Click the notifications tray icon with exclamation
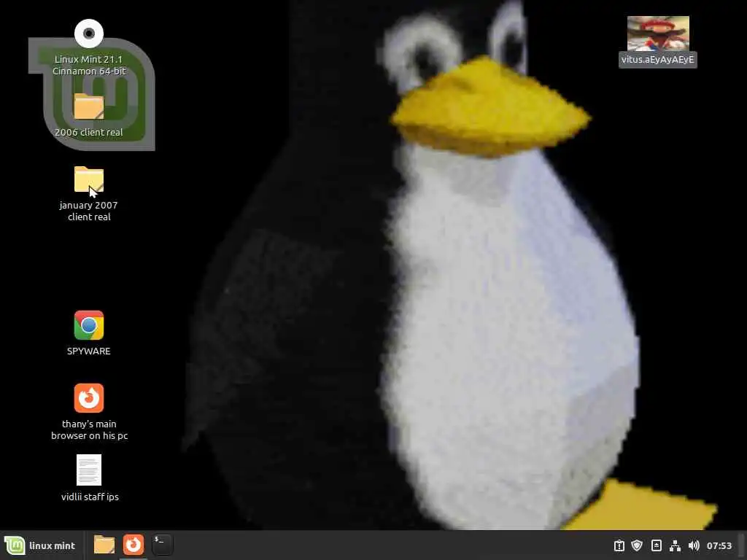747x560 pixels. pyautogui.click(x=619, y=545)
